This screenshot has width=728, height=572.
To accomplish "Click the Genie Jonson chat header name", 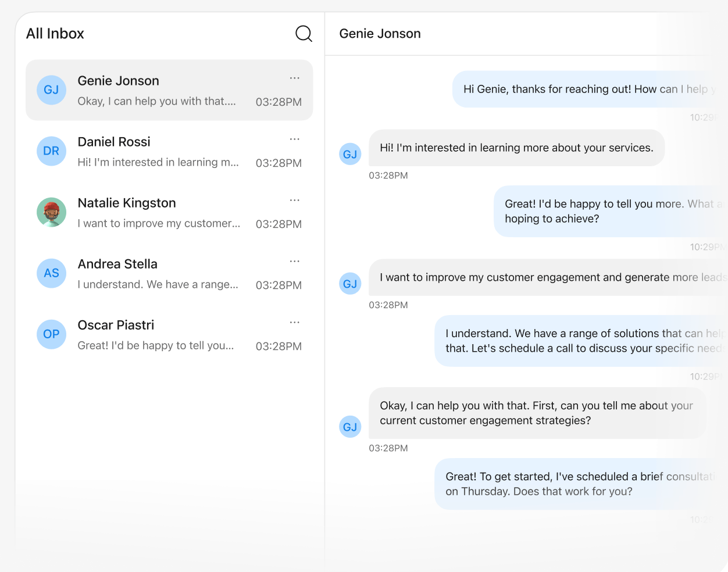I will (x=380, y=34).
